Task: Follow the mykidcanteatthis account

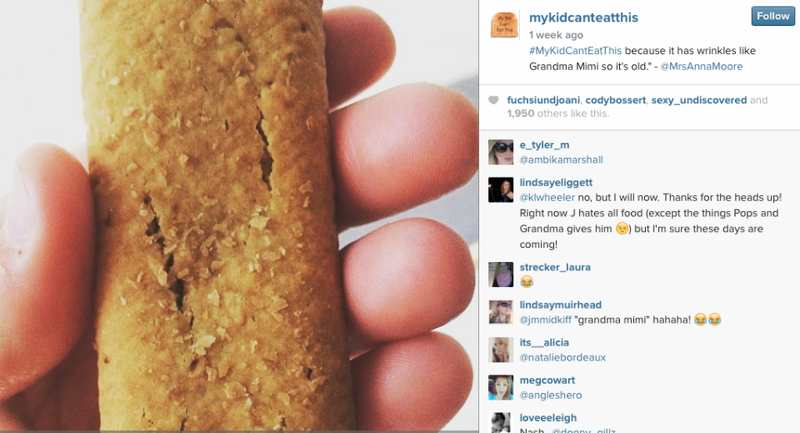Action: pyautogui.click(x=773, y=16)
